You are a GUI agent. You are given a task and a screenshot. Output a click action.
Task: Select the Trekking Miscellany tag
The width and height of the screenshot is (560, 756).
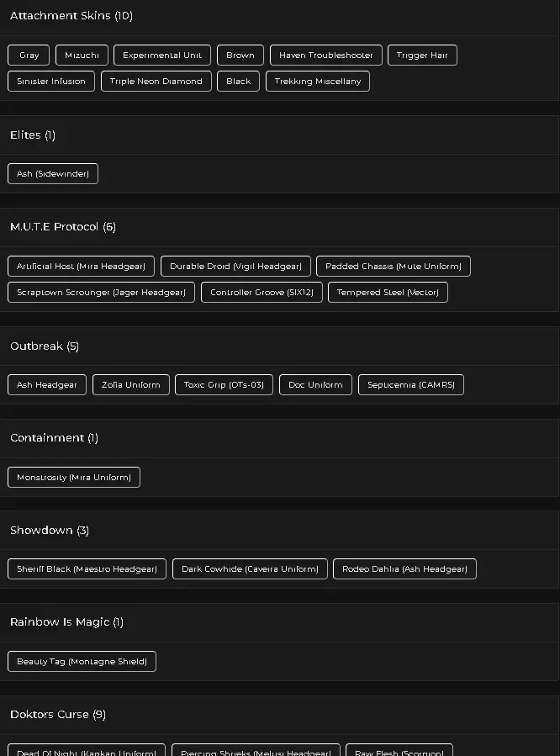[318, 82]
